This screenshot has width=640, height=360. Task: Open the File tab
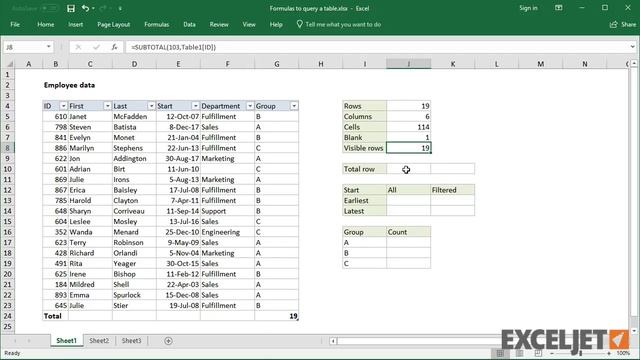pyautogui.click(x=15, y=24)
